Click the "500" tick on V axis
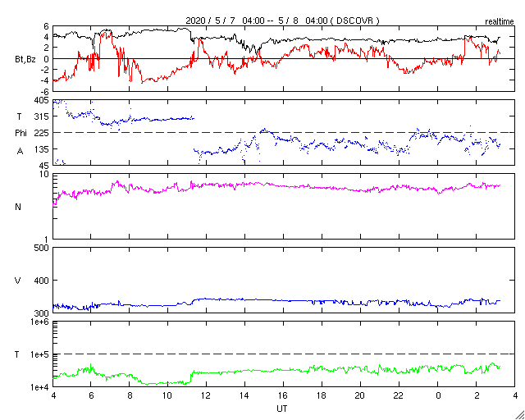The width and height of the screenshot is (525, 420). [42, 249]
